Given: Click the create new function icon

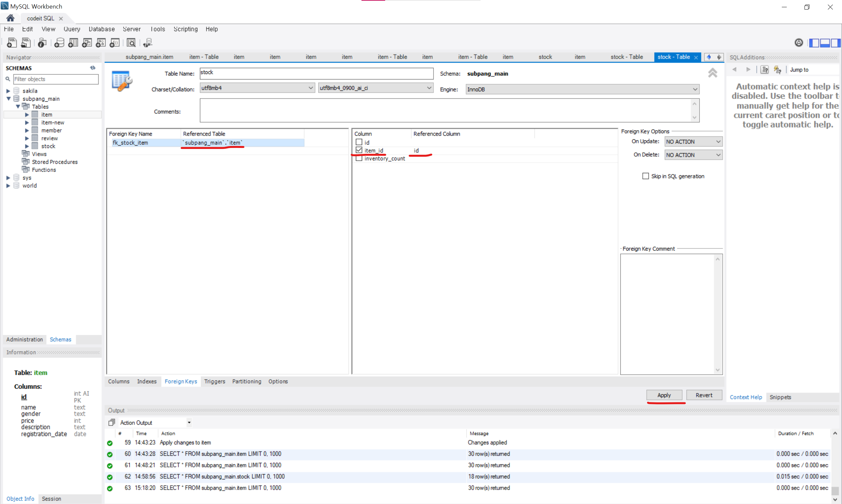Looking at the screenshot, I should click(x=115, y=43).
